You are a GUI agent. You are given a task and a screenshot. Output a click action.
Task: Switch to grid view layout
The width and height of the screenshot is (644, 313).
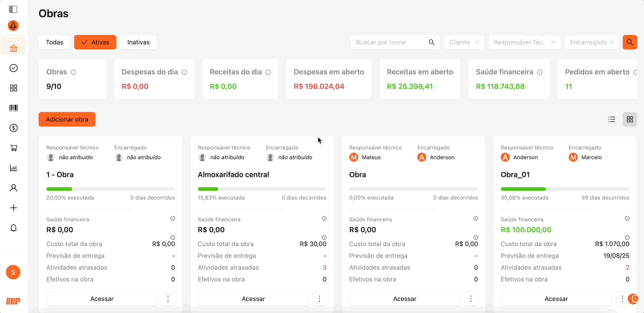(629, 119)
